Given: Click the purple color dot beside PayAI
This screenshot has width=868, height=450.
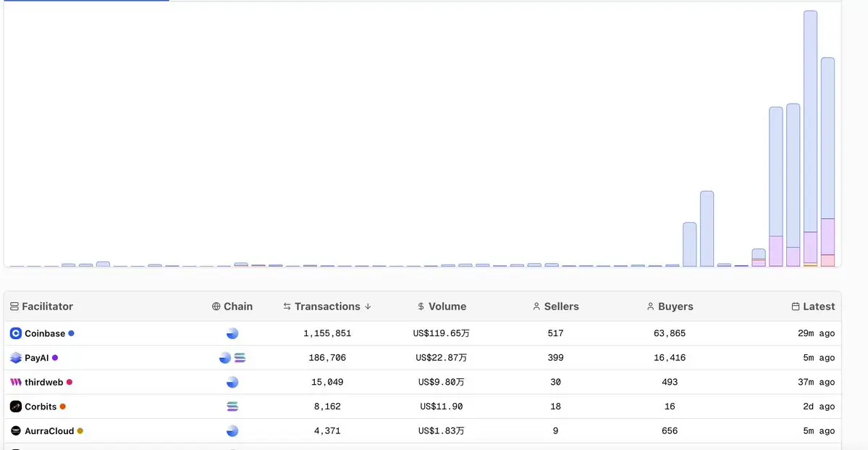Looking at the screenshot, I should [55, 358].
